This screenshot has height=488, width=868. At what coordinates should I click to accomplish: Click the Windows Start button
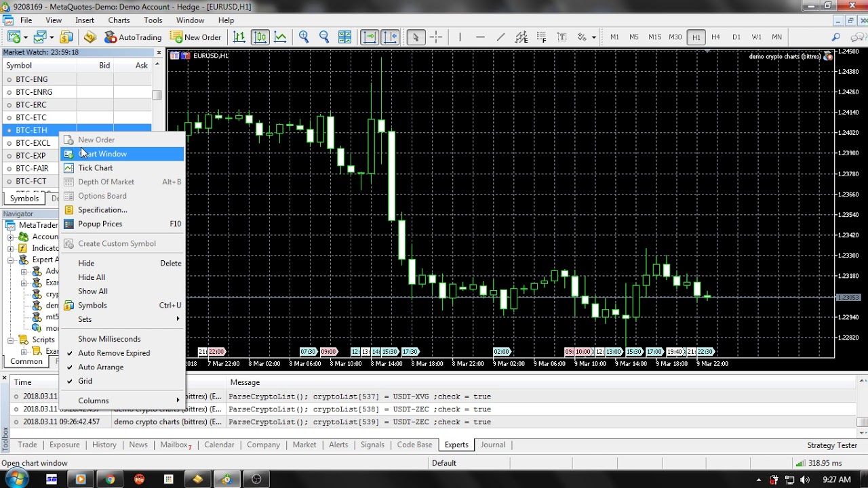pyautogui.click(x=16, y=479)
